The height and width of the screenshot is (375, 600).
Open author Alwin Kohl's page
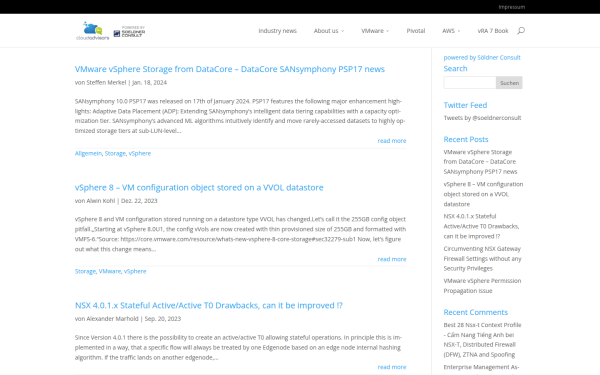(101, 201)
